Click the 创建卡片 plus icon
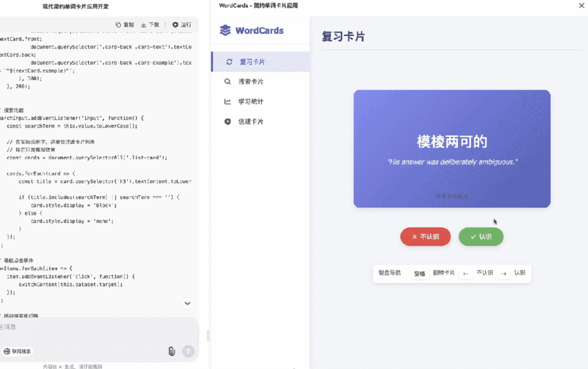 tap(228, 122)
